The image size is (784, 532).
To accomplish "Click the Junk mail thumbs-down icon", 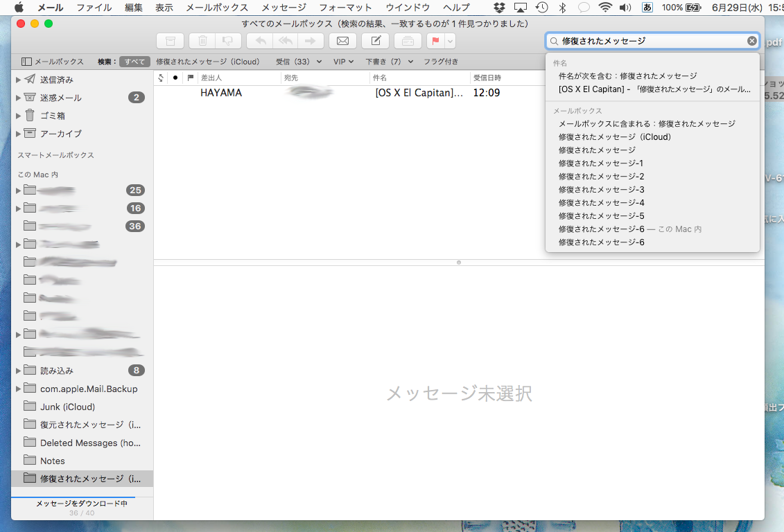I will pos(228,41).
